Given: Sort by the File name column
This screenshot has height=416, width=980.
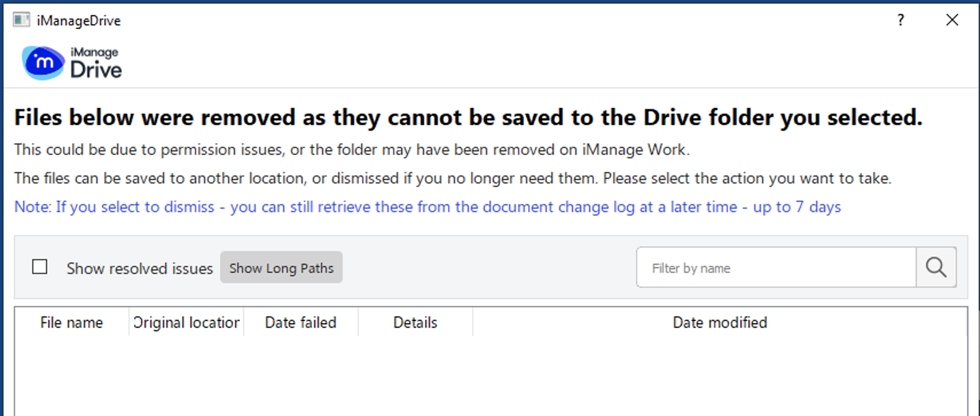Looking at the screenshot, I should (72, 323).
